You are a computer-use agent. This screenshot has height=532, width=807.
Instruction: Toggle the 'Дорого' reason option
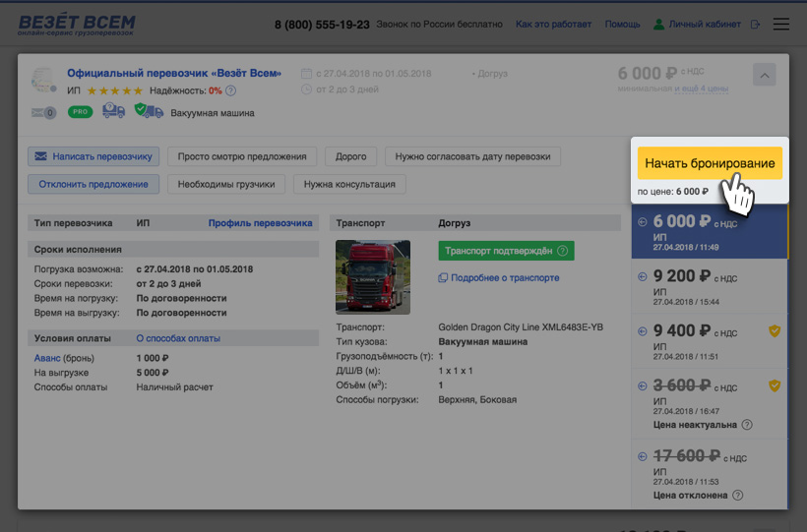pos(350,156)
